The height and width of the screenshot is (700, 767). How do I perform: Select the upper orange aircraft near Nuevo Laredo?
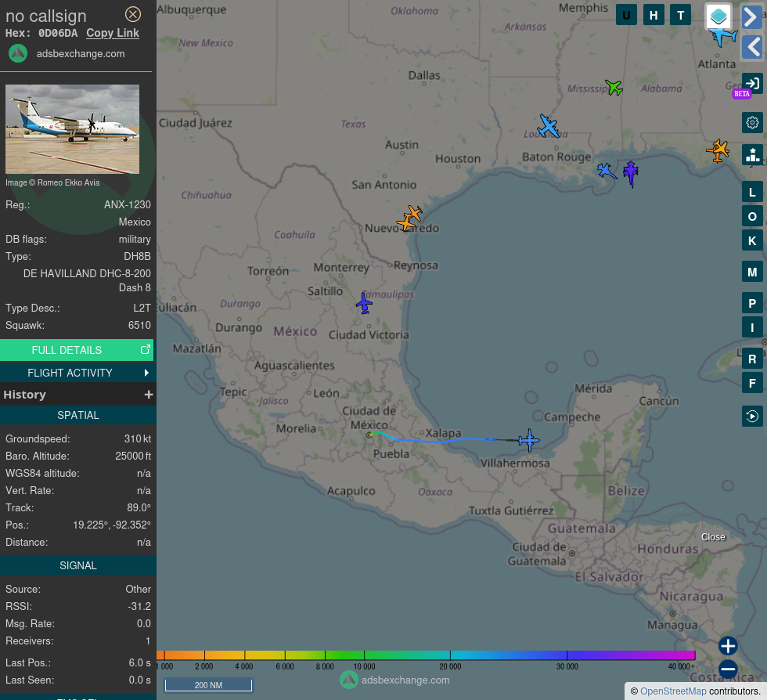pyautogui.click(x=414, y=214)
